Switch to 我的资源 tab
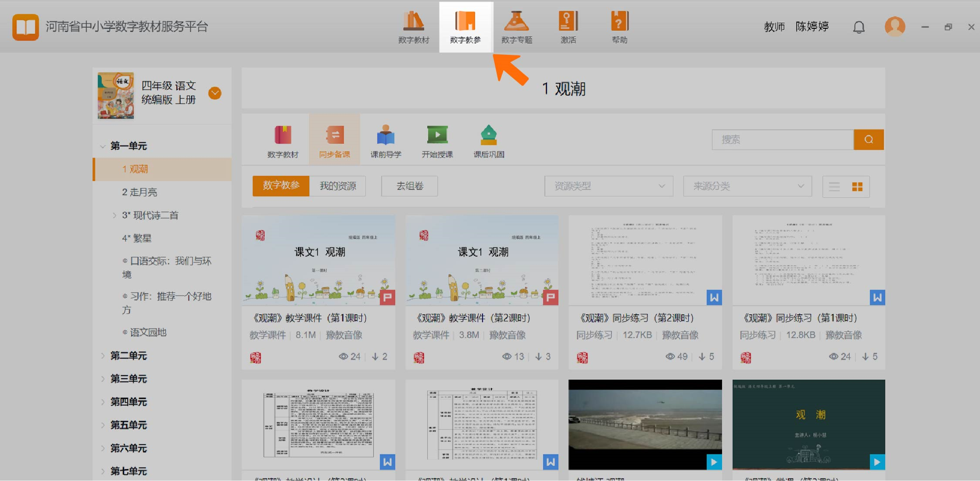Viewport: 980px width, 481px height. 338,186
